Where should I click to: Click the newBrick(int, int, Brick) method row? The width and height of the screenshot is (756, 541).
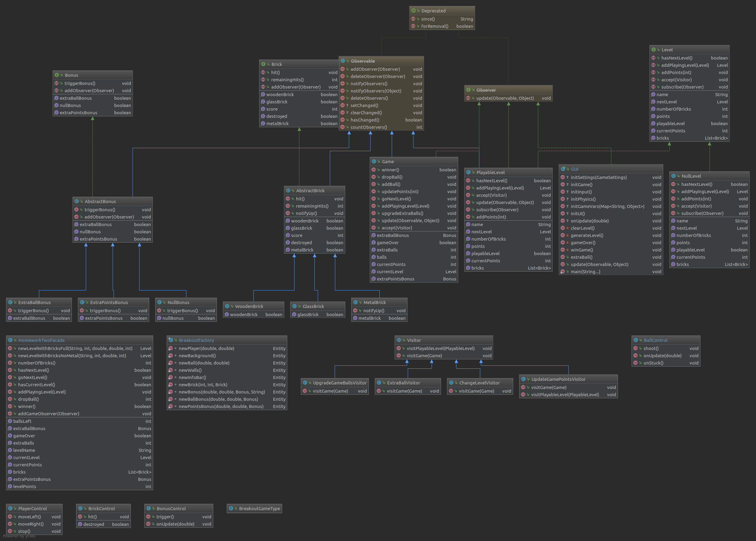203,385
